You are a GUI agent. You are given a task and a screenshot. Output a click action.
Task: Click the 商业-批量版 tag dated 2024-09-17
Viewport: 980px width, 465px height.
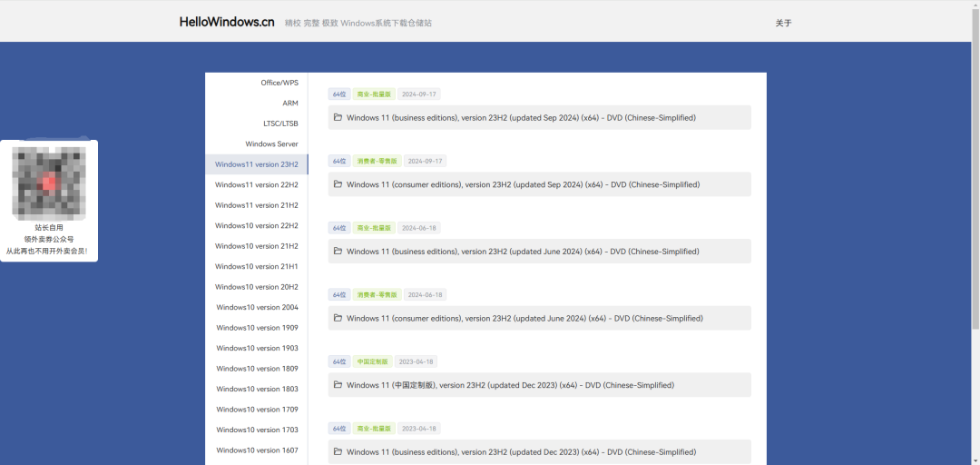(x=373, y=94)
